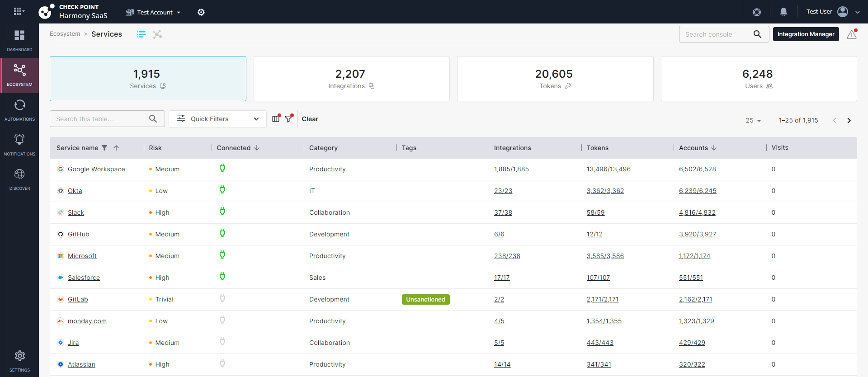
Task: Select the 20,605 Tokens card
Action: [x=555, y=79]
